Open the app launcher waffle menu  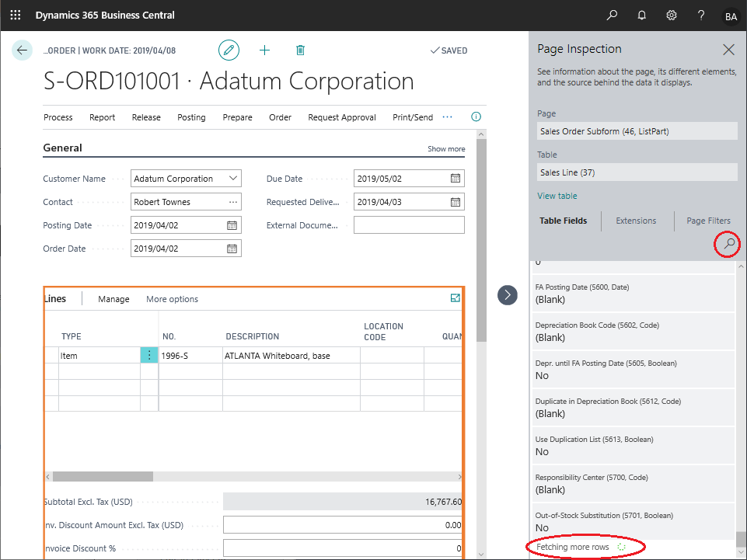click(x=16, y=16)
